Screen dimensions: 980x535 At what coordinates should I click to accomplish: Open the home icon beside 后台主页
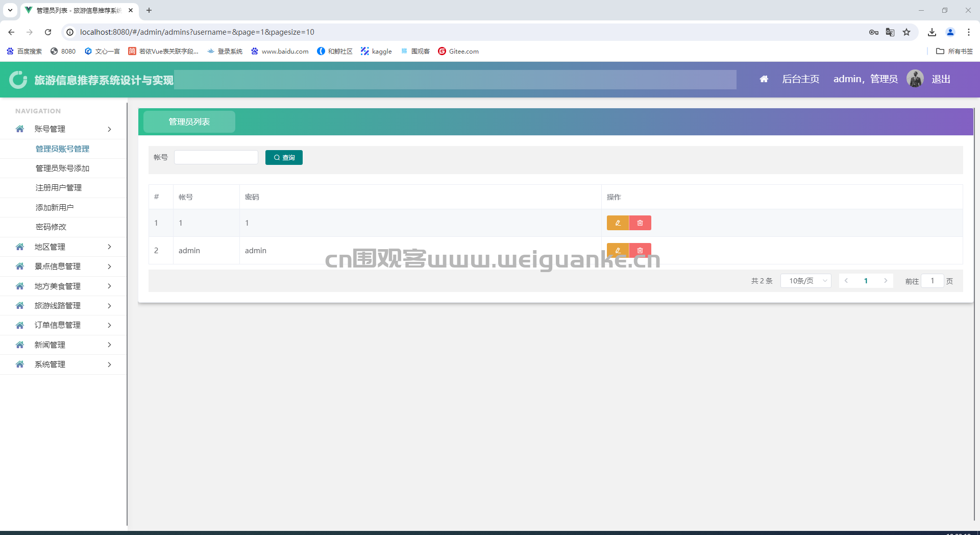point(764,79)
